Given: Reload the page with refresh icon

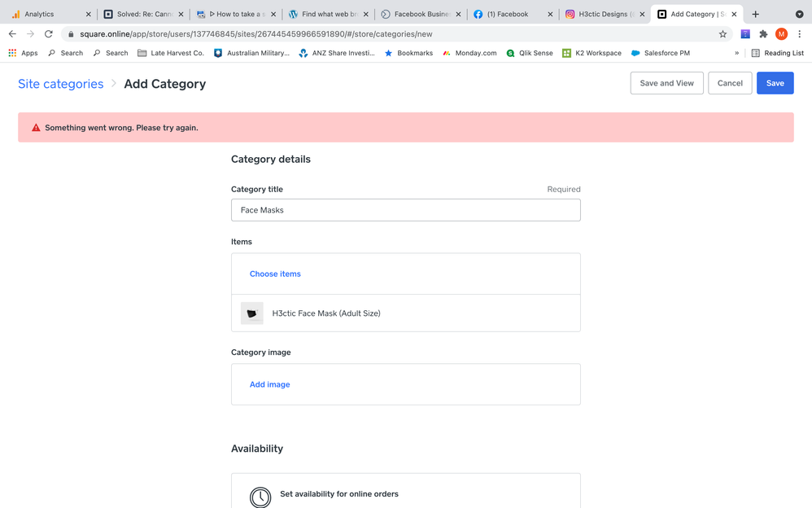Looking at the screenshot, I should click(49, 34).
